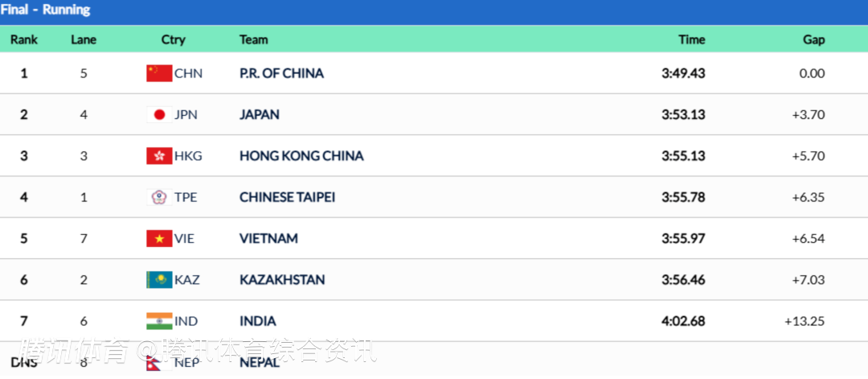
Task: Open the KAZAKHSTAN team entry
Action: (x=282, y=280)
